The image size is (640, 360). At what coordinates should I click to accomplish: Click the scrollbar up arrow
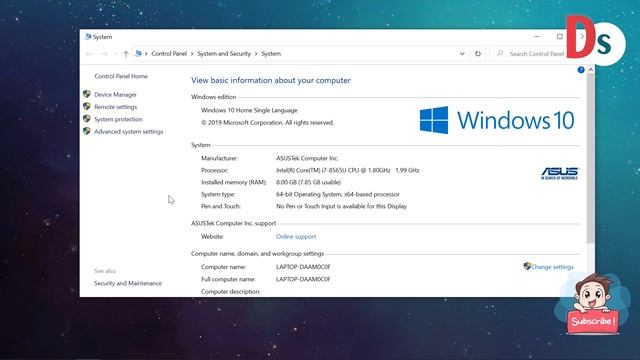tap(590, 70)
